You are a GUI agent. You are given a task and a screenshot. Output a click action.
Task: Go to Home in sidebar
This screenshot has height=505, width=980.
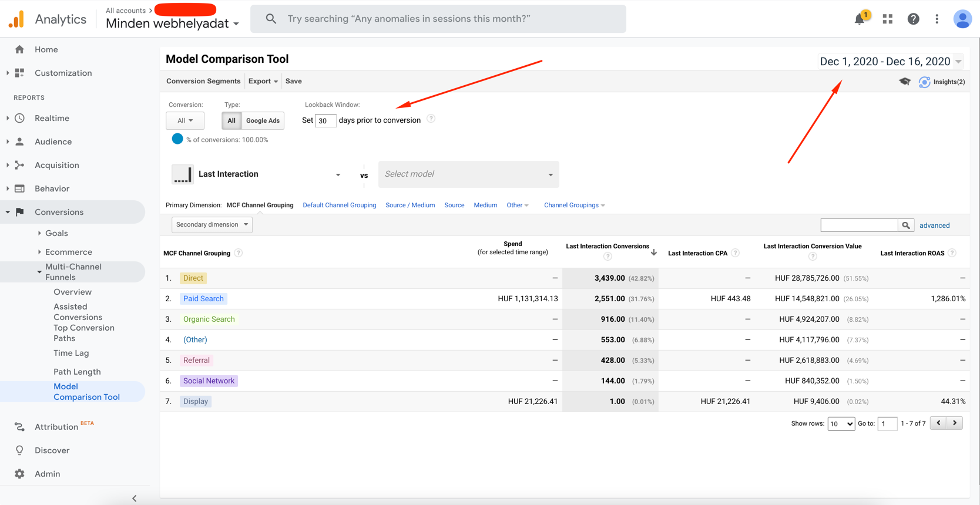coord(46,50)
